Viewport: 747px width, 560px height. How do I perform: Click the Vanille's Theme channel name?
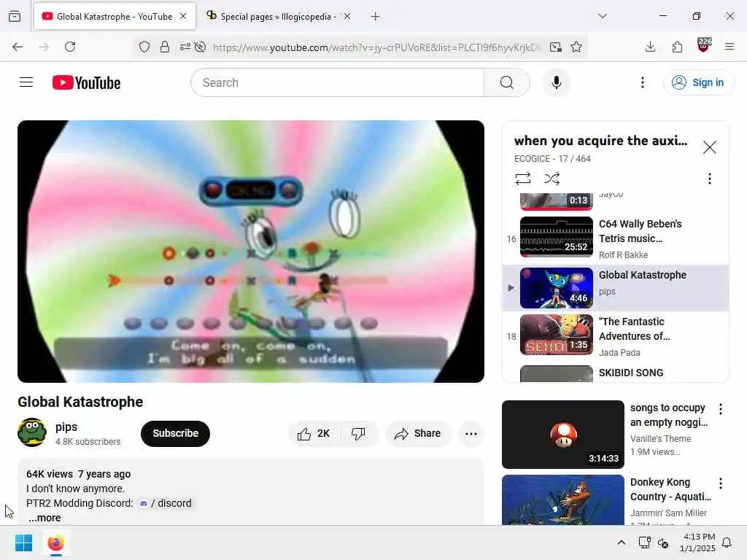click(x=660, y=438)
